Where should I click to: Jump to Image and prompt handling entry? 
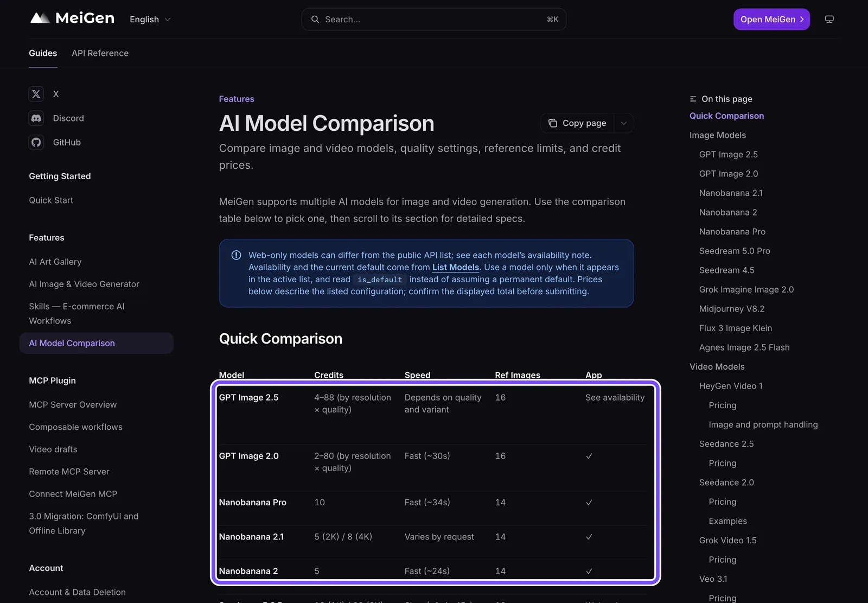(763, 424)
